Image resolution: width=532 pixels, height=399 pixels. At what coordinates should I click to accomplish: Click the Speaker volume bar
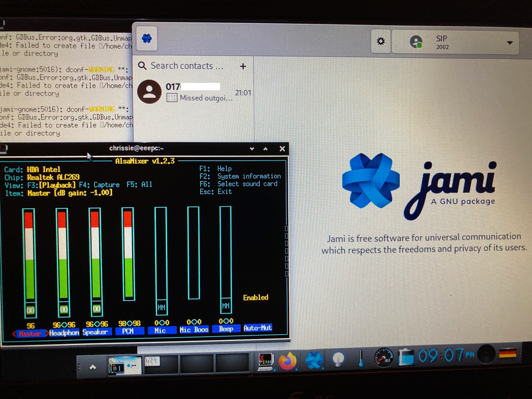pos(95,254)
